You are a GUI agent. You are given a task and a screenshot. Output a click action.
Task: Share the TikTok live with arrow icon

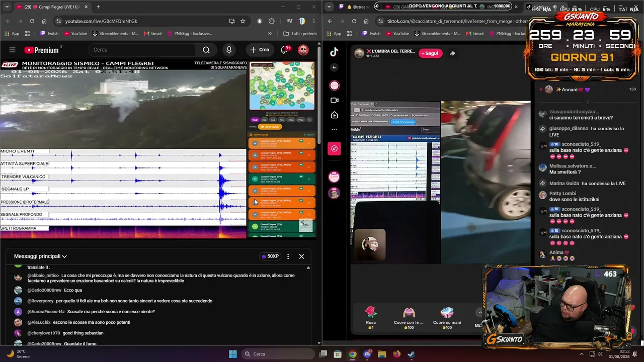coord(452,53)
